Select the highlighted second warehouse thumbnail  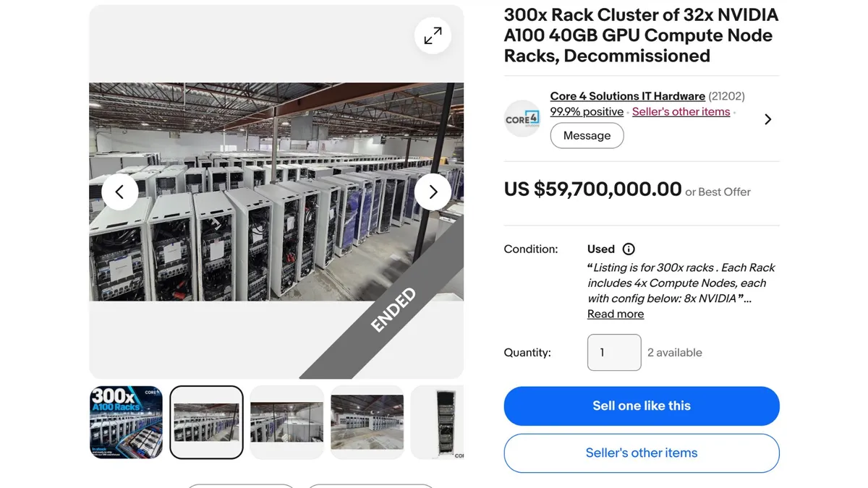click(x=207, y=422)
